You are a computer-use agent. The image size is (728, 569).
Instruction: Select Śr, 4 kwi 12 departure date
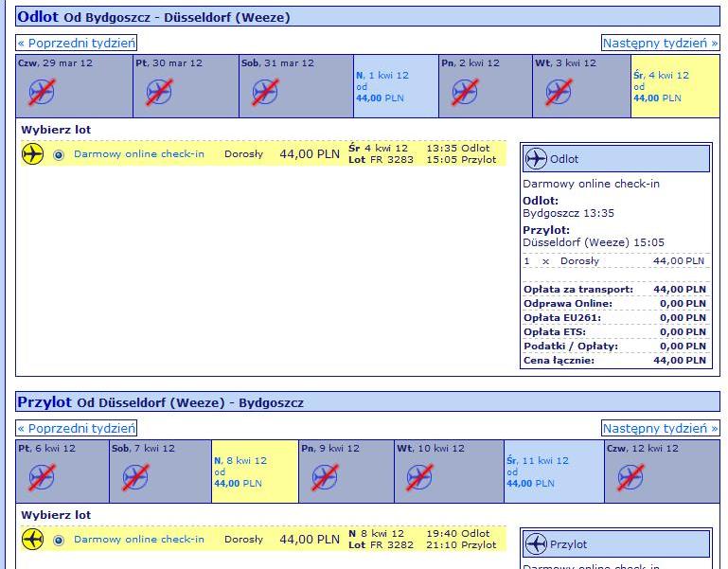click(676, 86)
